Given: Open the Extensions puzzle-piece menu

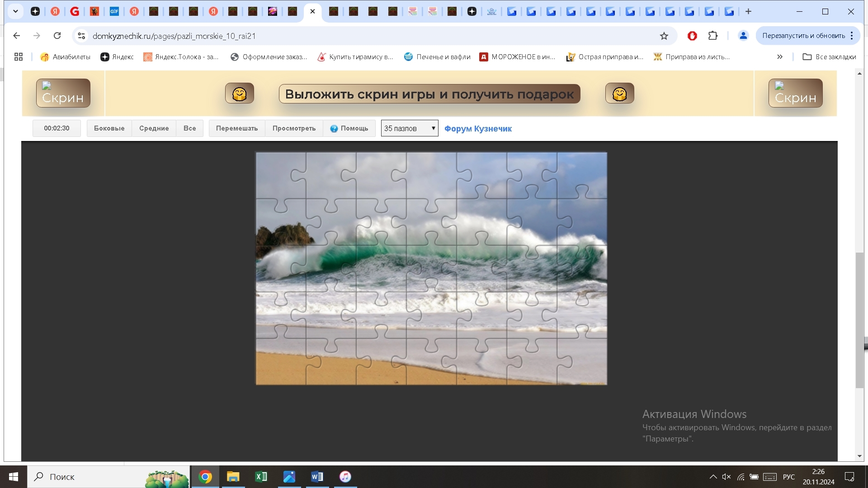Looking at the screenshot, I should coord(713,36).
